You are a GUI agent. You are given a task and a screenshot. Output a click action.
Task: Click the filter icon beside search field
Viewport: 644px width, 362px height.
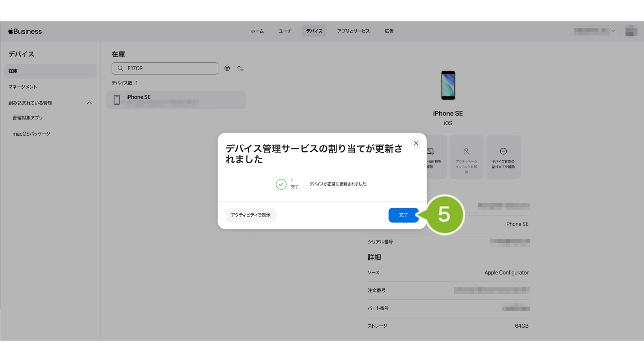227,68
